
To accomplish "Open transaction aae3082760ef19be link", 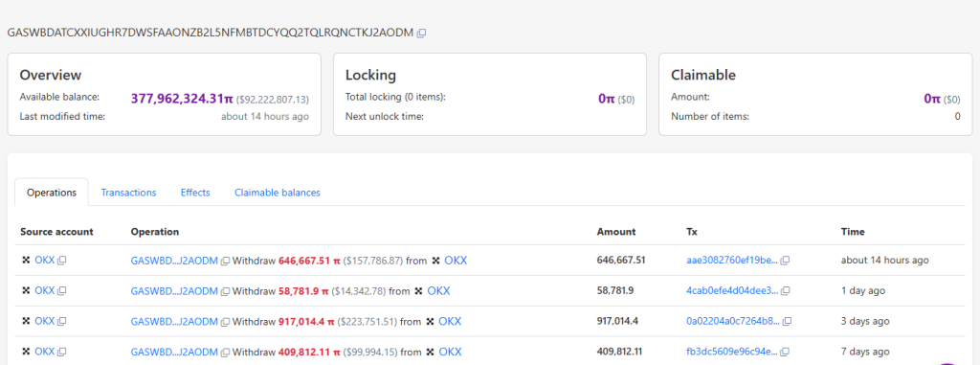I will (x=732, y=261).
